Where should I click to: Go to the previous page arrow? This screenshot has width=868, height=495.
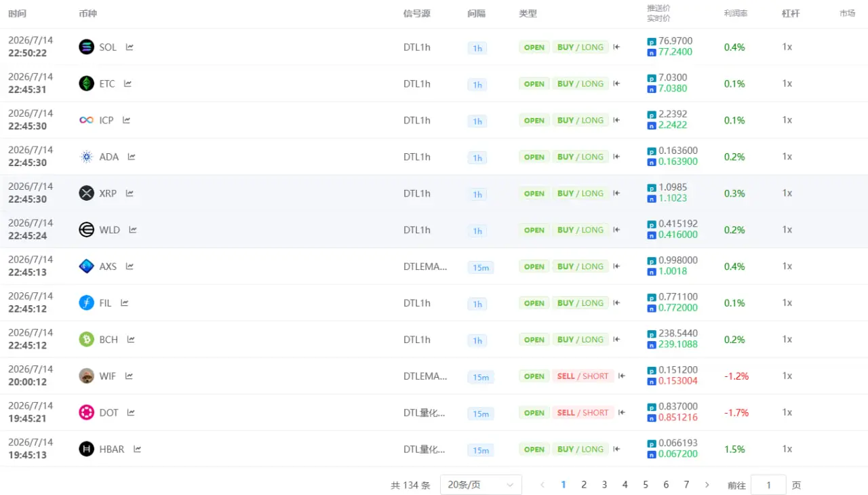(x=542, y=485)
